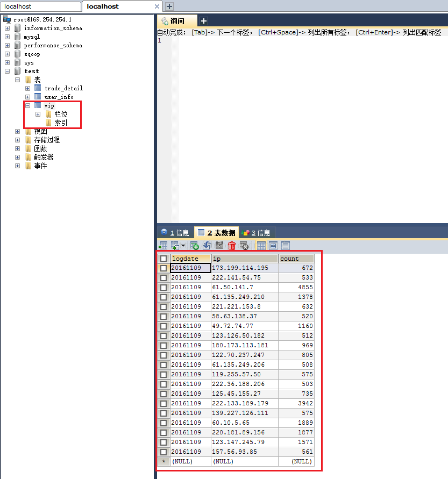Select the 2 表数据 tab
This screenshot has width=448, height=479.
click(217, 233)
